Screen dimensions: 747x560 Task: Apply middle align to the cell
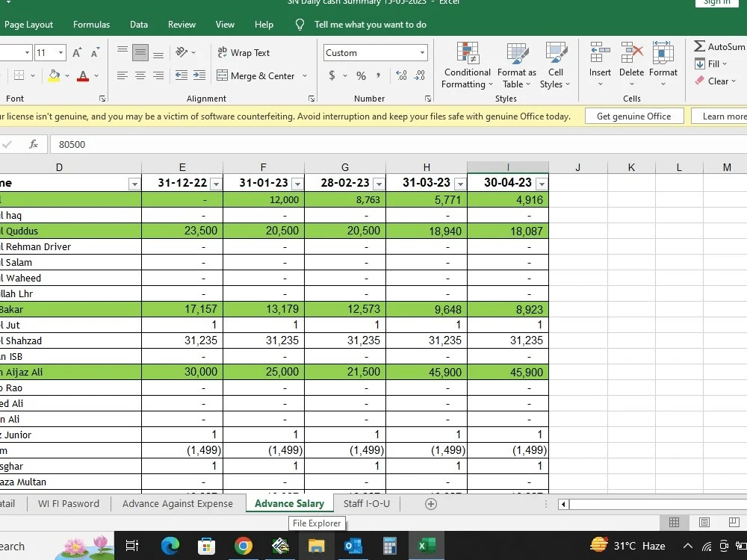(140, 52)
